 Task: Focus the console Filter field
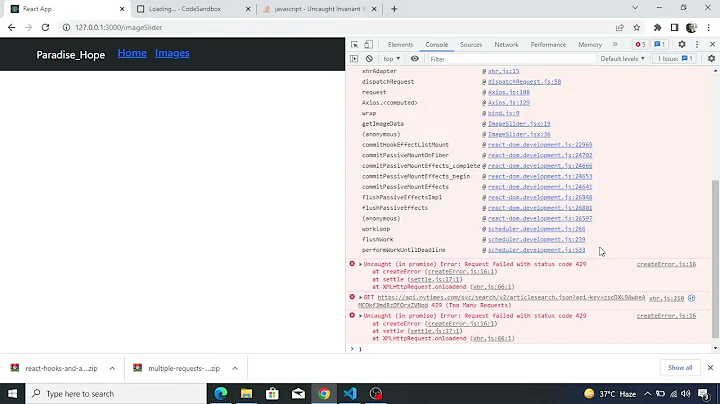[511, 59]
